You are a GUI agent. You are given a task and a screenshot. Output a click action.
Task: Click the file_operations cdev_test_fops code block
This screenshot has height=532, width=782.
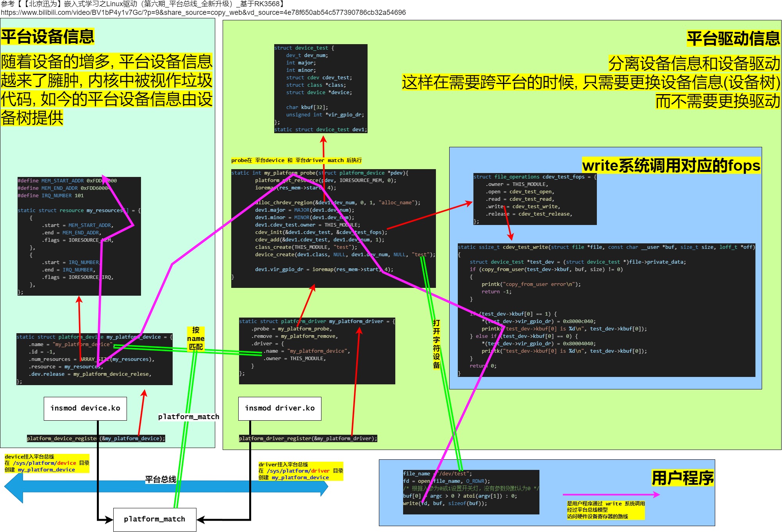coord(535,199)
